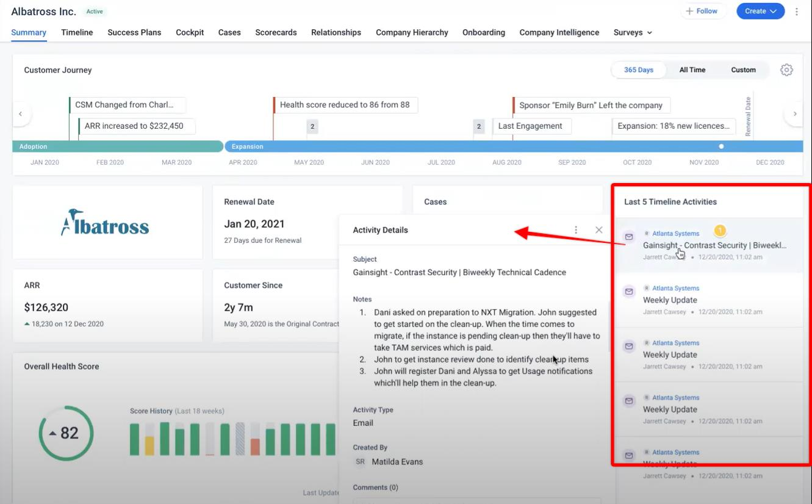812x504 pixels.
Task: Click the Active status badge
Action: click(x=95, y=12)
